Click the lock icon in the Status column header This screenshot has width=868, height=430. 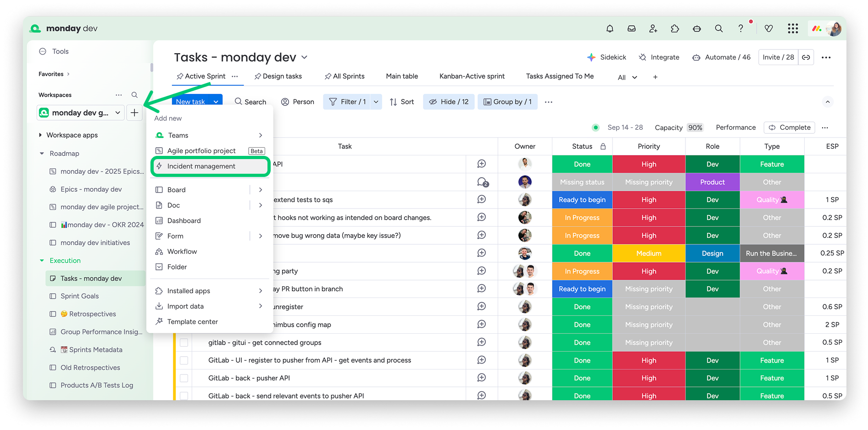pos(603,146)
